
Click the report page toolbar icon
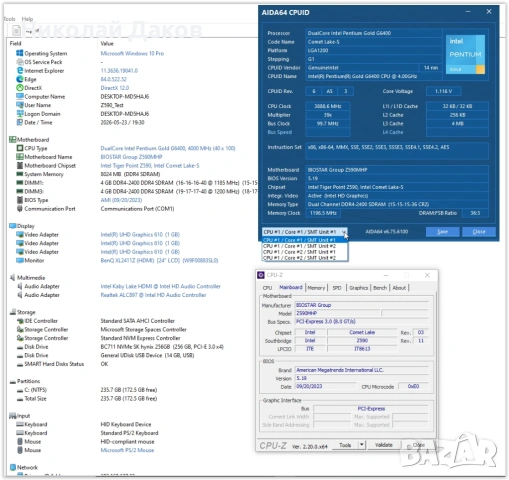(x=16, y=31)
